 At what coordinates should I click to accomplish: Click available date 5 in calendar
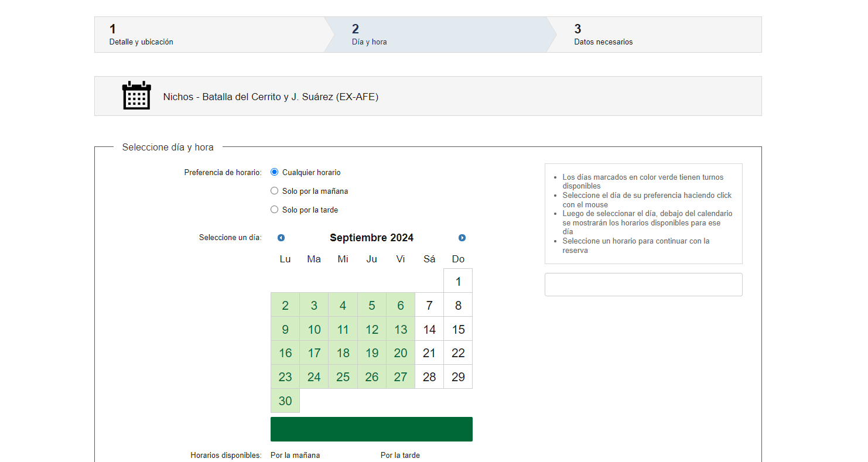click(372, 305)
